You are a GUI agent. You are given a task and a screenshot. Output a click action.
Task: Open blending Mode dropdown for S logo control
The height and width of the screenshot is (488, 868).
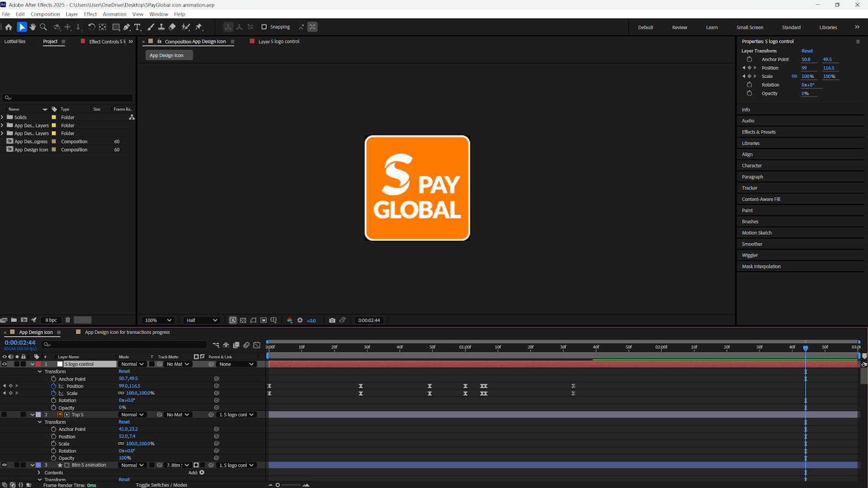(132, 364)
